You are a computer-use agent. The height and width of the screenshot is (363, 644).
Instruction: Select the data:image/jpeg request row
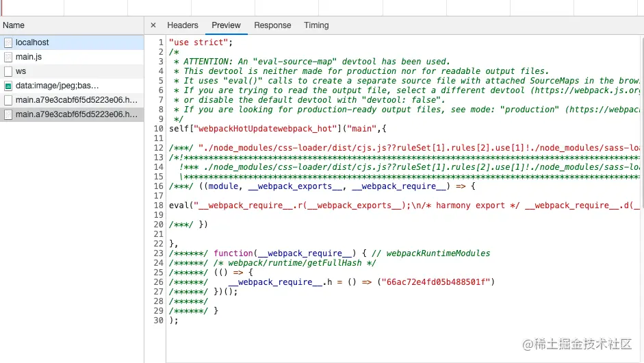click(72, 86)
